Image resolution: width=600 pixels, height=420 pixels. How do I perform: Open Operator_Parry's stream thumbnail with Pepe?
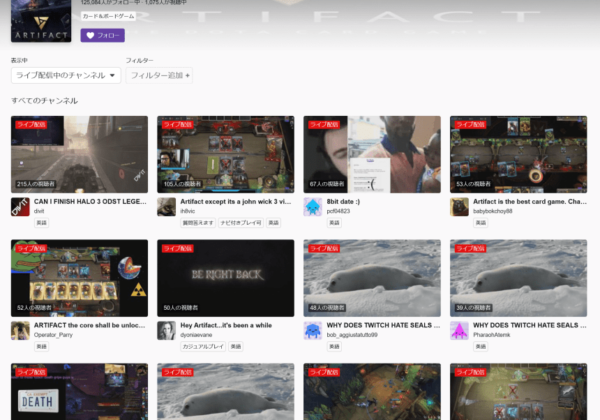tap(79, 278)
